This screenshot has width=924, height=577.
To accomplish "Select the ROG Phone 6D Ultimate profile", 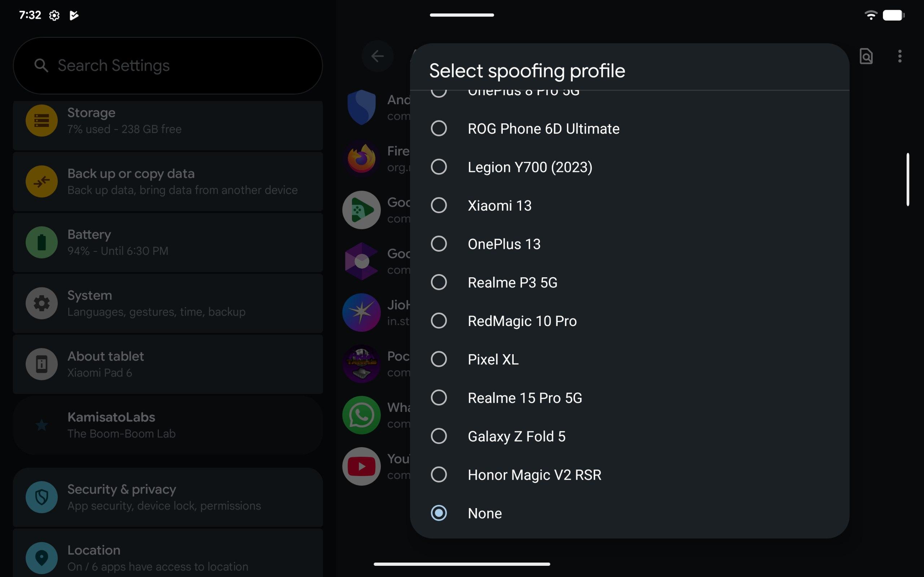I will pyautogui.click(x=439, y=129).
